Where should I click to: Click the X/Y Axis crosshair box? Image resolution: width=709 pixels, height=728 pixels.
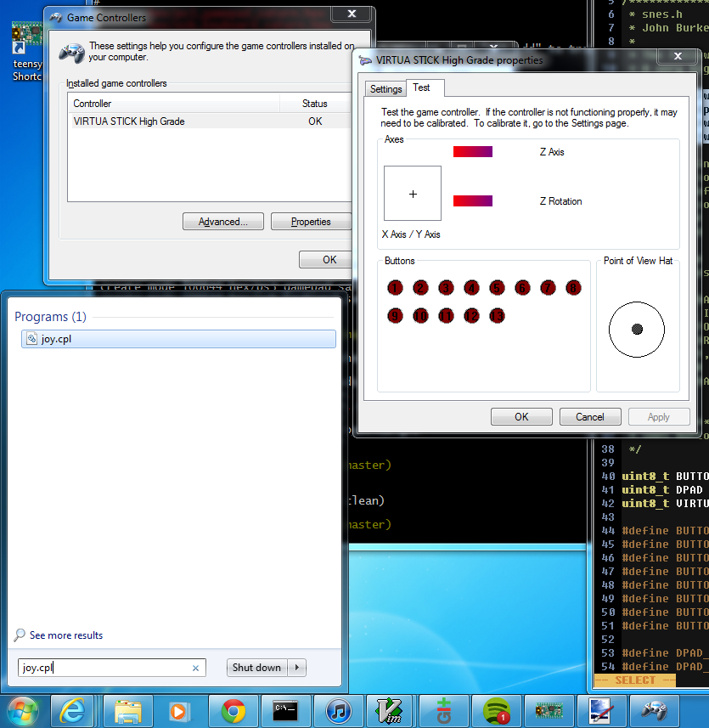[413, 193]
